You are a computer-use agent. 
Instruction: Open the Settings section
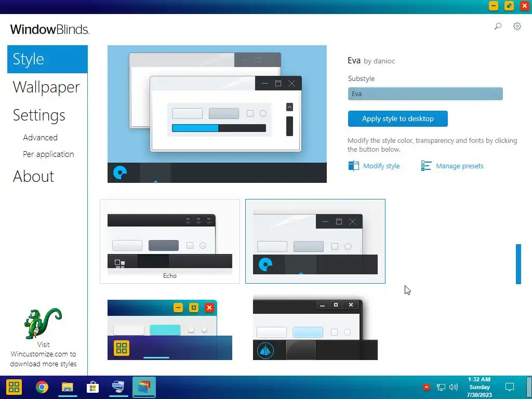38,115
